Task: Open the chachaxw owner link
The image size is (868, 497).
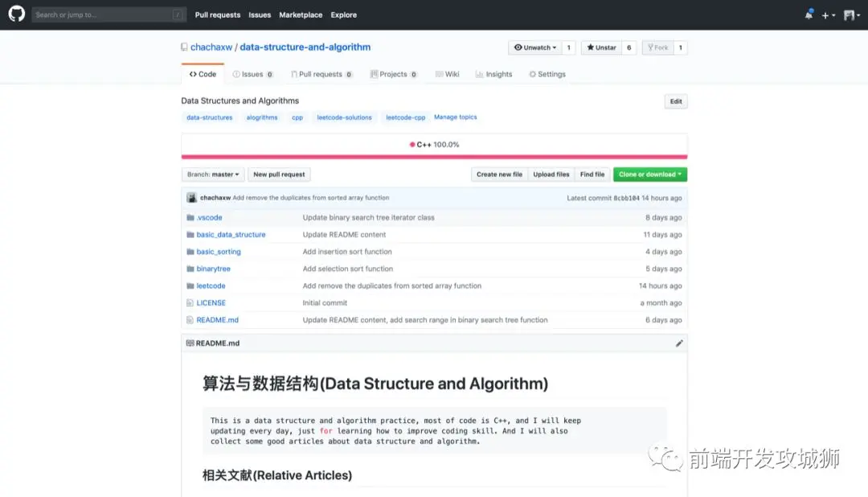Action: tap(211, 47)
